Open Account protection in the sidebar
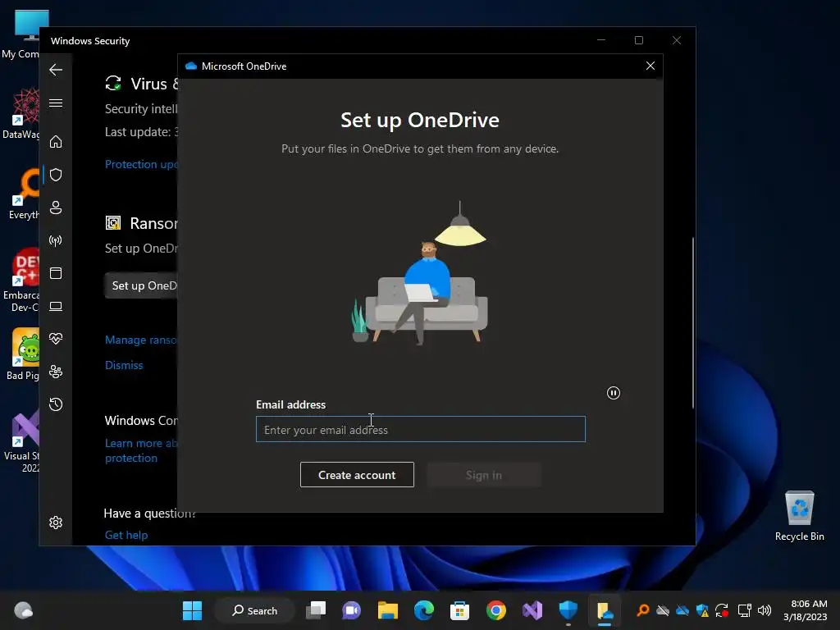Viewport: 840px width, 630px height. 56,208
